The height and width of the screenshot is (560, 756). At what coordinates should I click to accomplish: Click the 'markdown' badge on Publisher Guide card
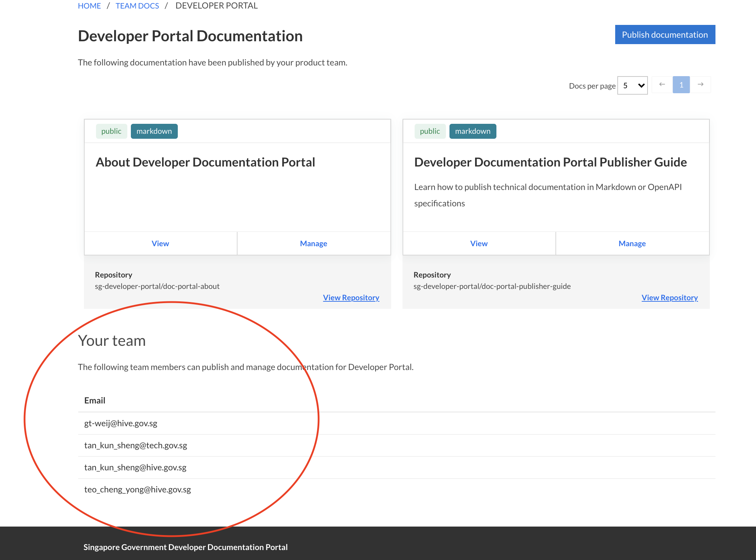click(x=473, y=131)
